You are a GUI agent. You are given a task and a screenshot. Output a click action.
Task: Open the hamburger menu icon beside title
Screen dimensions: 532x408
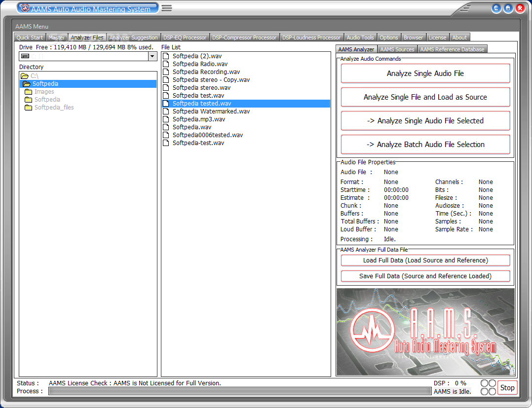166,8
